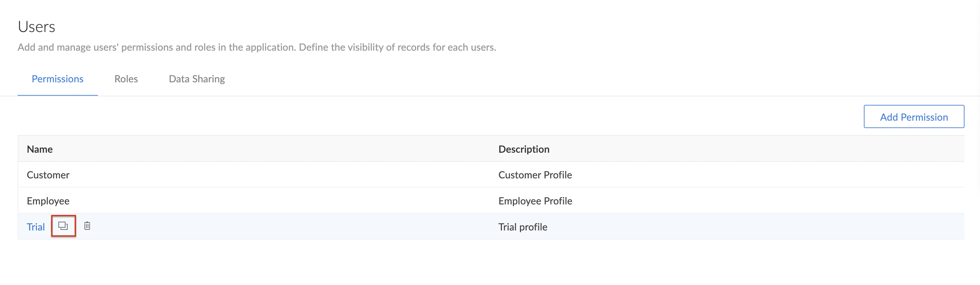Click the word Employee in second row
This screenshot has height=285, width=980.
click(48, 201)
